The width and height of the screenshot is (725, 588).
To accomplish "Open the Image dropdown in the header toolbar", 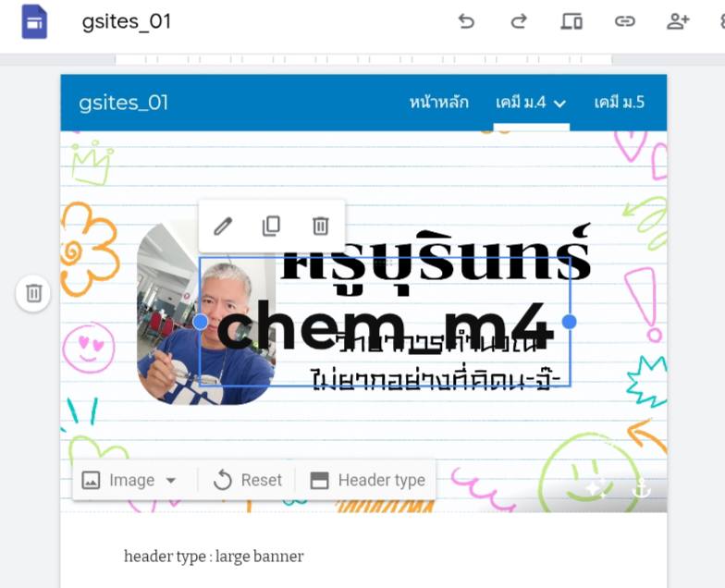I will [129, 481].
